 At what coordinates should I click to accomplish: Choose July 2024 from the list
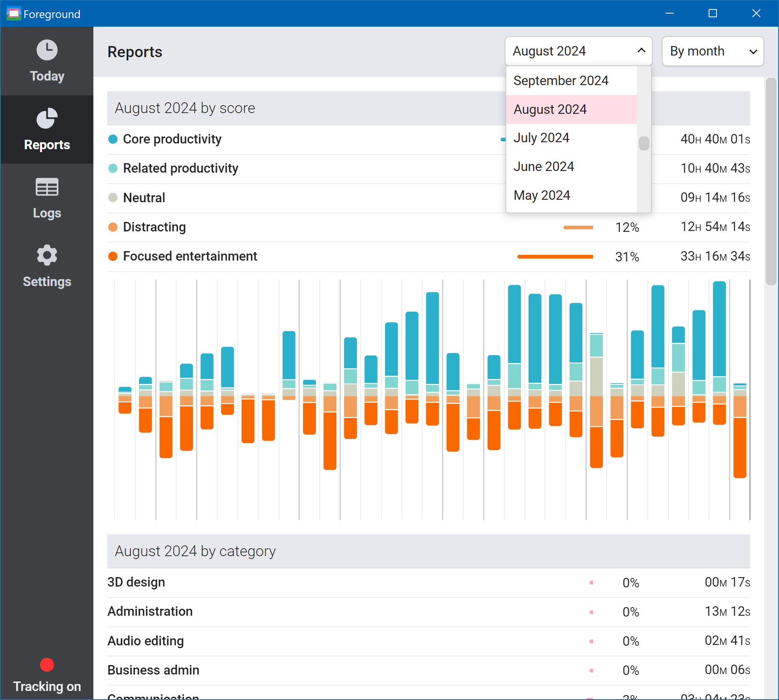(x=572, y=138)
